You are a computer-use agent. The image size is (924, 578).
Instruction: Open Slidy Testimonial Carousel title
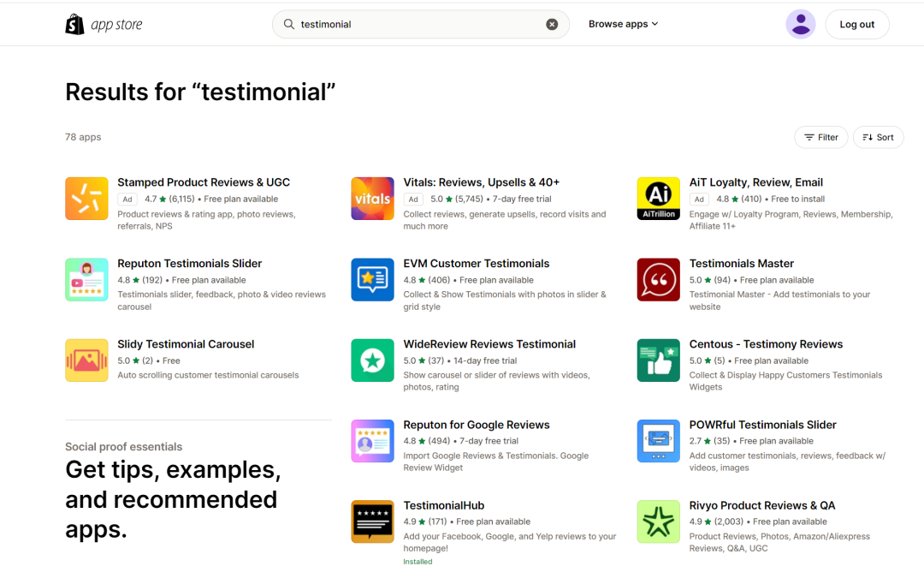click(186, 344)
